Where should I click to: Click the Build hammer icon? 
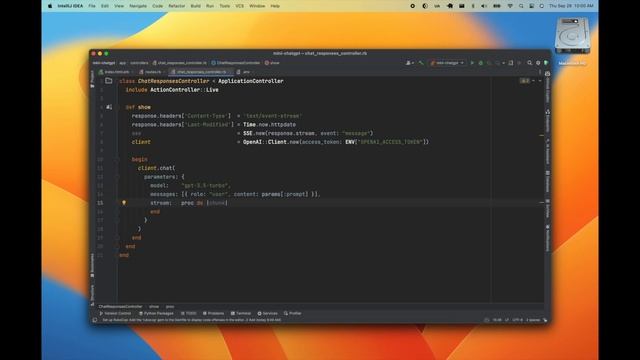pos(421,63)
